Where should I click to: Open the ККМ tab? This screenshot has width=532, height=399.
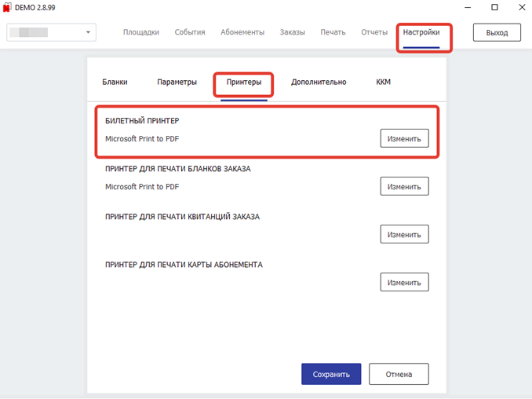point(383,82)
